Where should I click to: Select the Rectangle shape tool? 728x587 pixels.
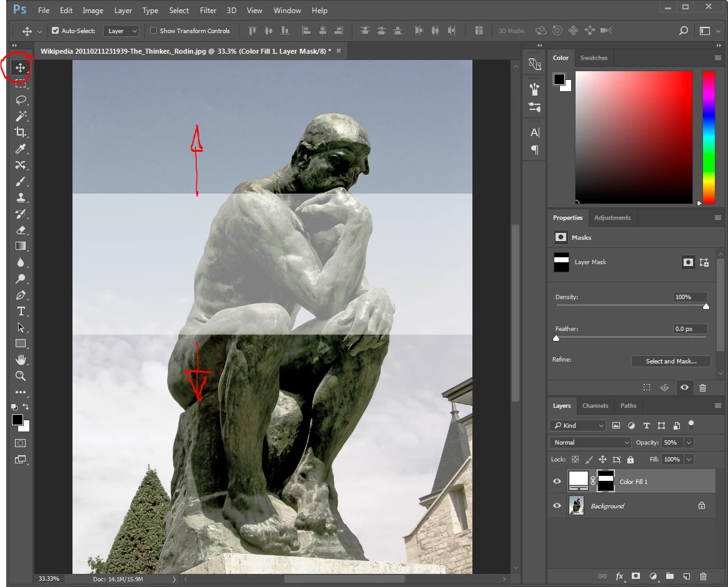click(21, 344)
